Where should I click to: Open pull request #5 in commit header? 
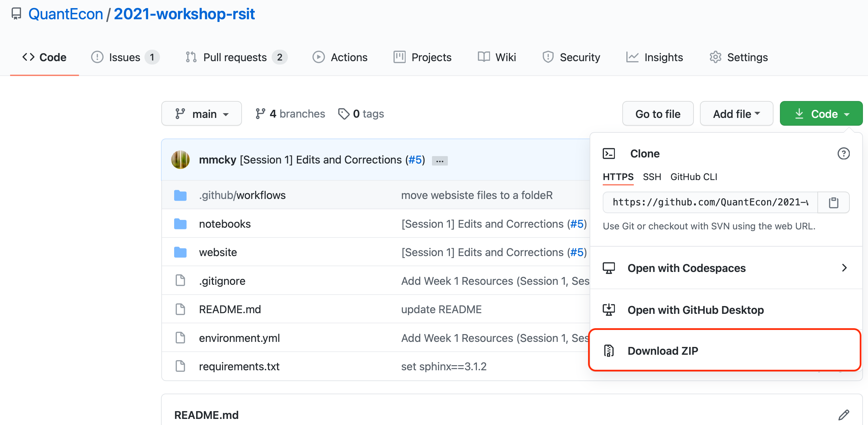click(x=415, y=160)
